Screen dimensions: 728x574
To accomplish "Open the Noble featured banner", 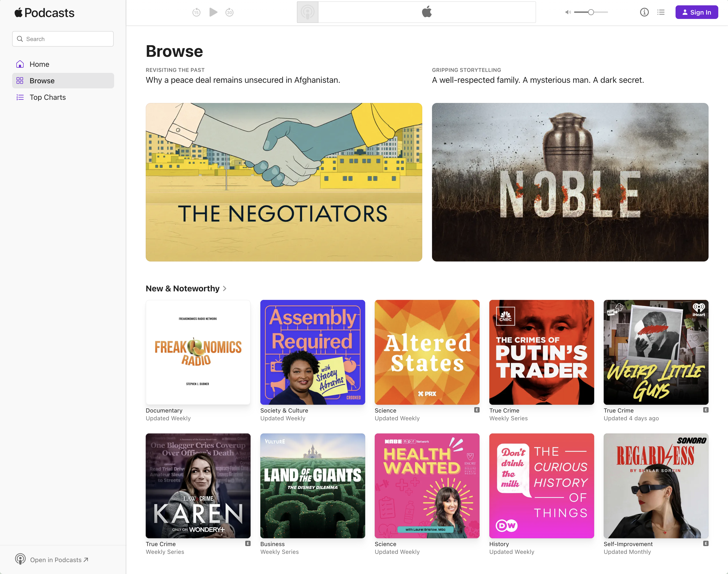I will (x=570, y=182).
